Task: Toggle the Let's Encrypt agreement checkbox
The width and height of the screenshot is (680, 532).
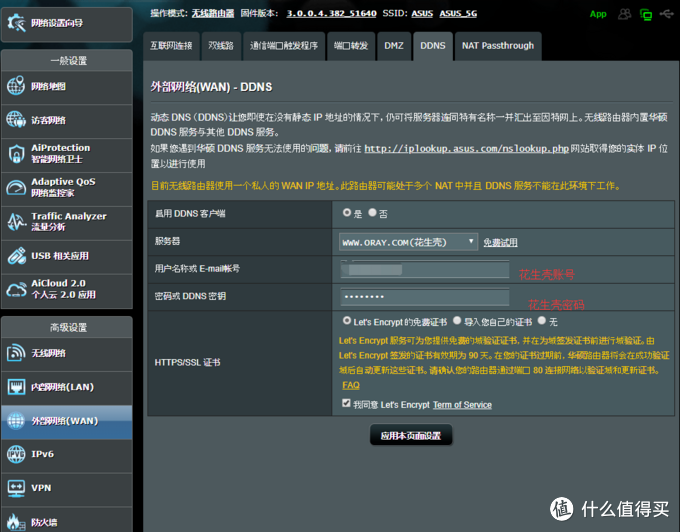Action: (x=346, y=404)
